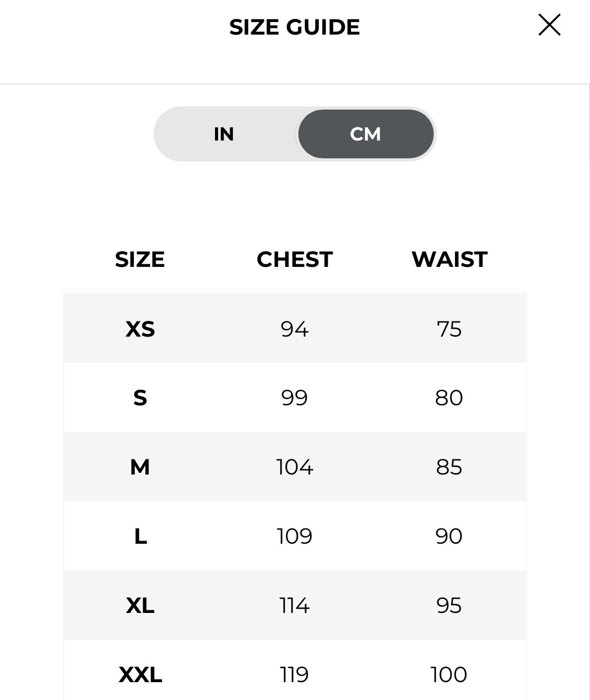
Task: Select the L size row label
Action: [x=140, y=536]
